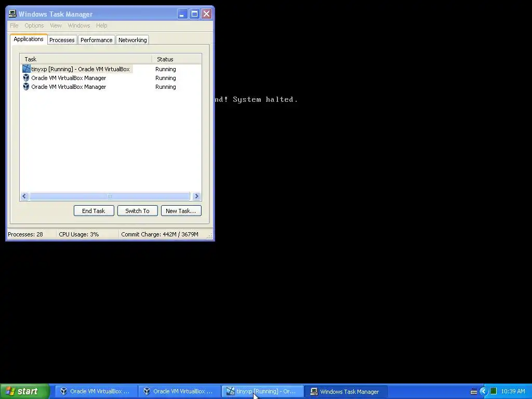Click Running status of tinyxp task
Image resolution: width=532 pixels, height=399 pixels.
click(166, 69)
